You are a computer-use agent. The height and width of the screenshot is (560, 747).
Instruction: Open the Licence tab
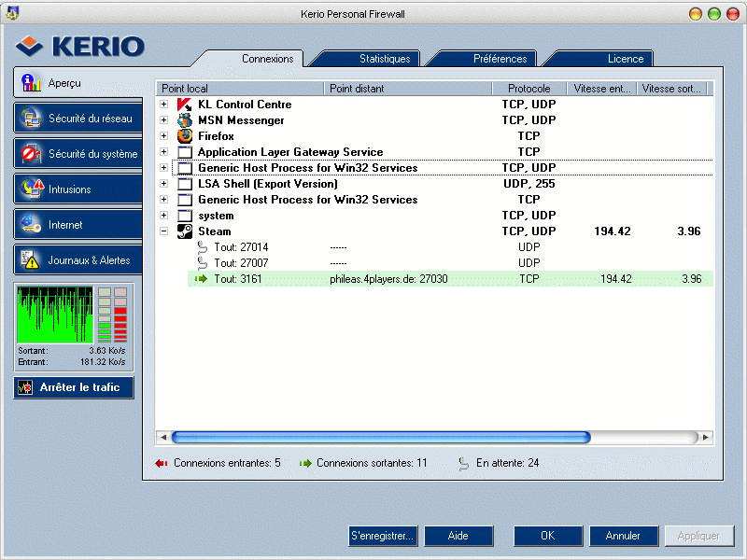click(x=625, y=59)
